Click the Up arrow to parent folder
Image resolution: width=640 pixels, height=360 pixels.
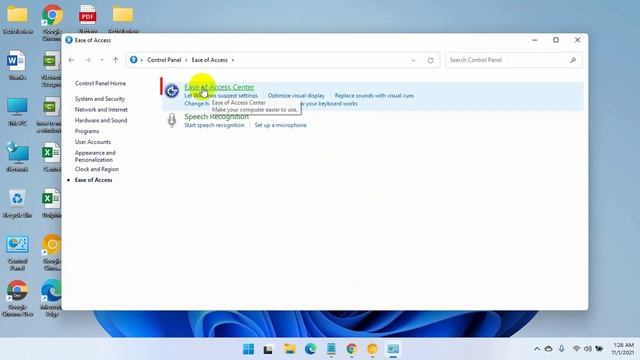tap(116, 60)
